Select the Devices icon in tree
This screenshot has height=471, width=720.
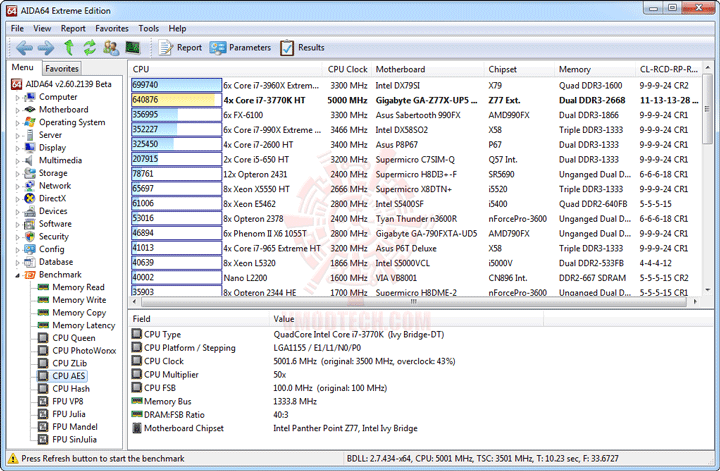coord(29,211)
